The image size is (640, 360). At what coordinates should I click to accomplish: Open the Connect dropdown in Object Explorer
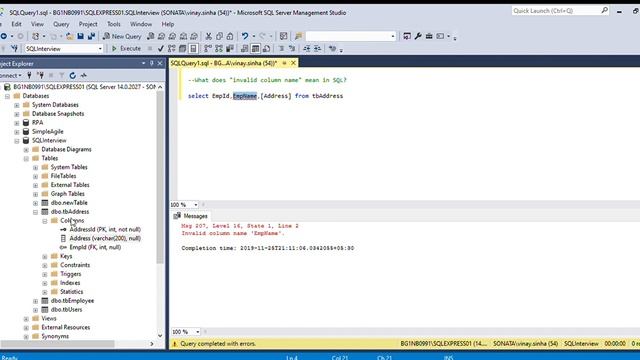point(11,76)
